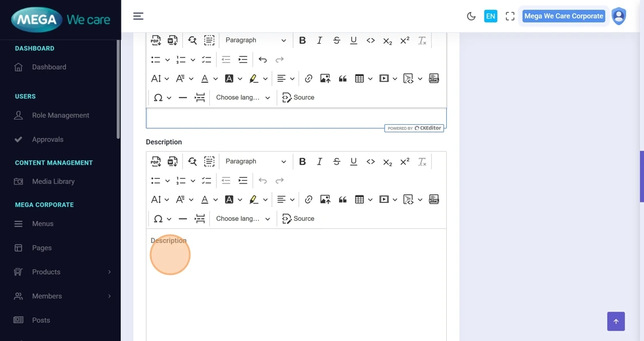Click inside the Description text area
644x341 pixels.
296,282
